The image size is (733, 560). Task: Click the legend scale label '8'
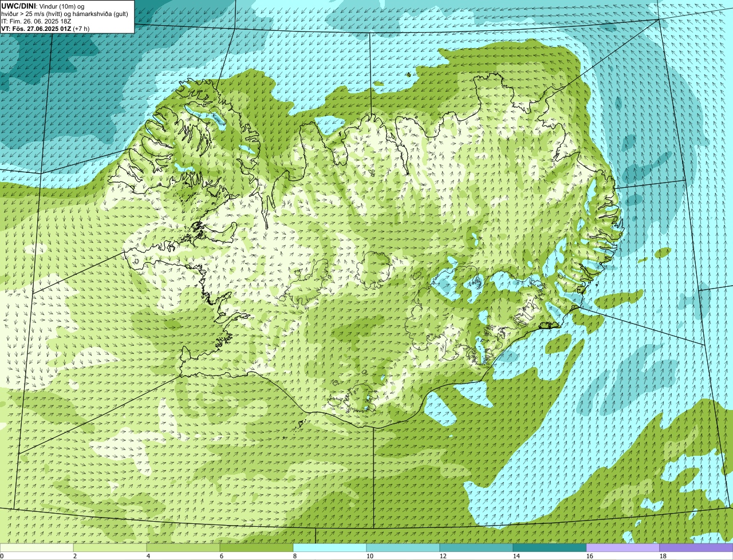(295, 556)
